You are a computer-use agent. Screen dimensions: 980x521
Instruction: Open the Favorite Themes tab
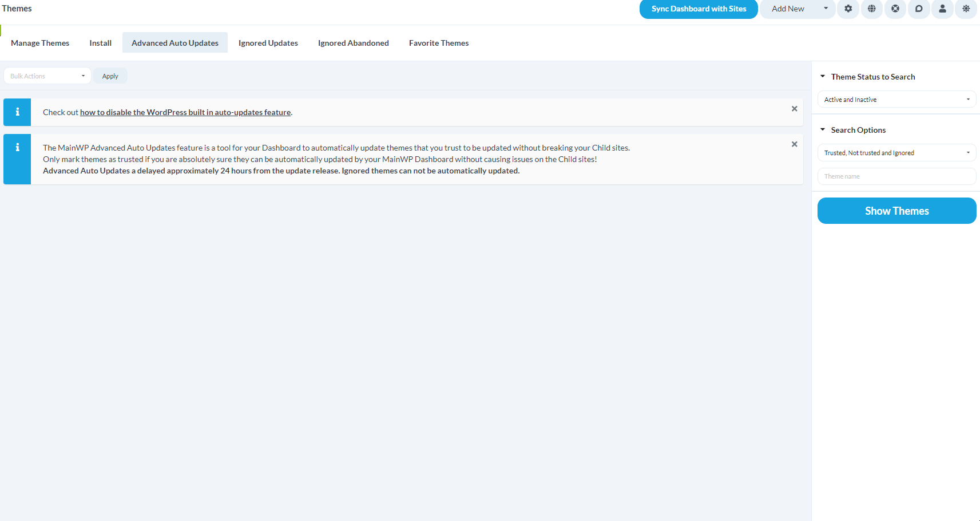[438, 42]
